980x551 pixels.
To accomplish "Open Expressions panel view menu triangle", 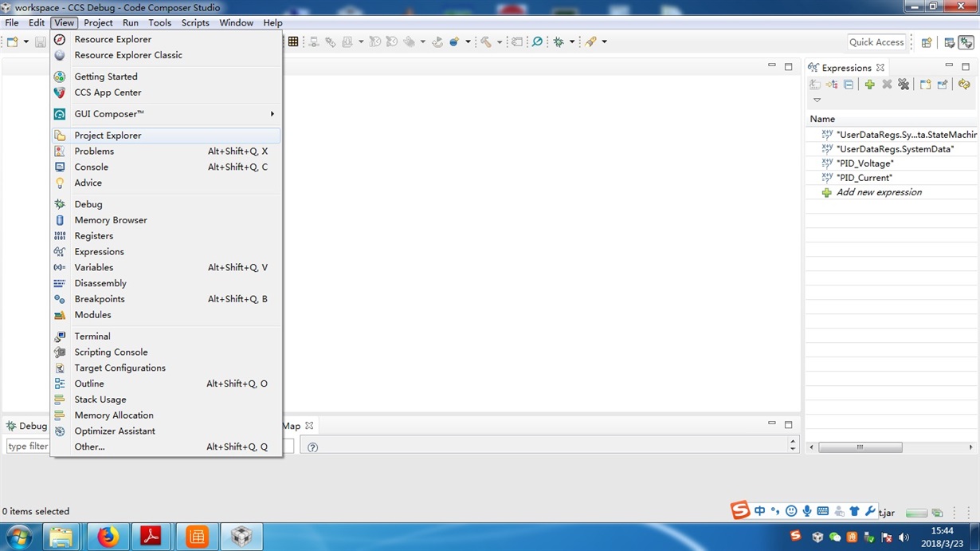I will coord(817,100).
